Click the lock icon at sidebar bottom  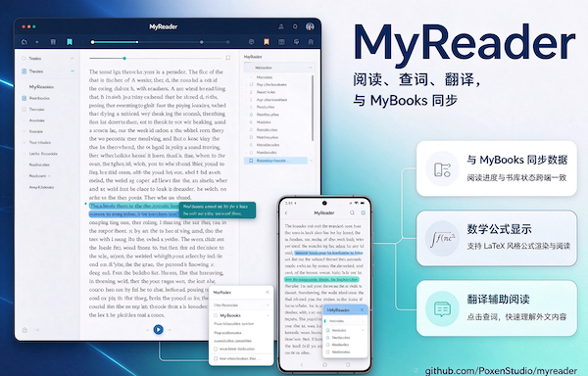click(x=24, y=330)
